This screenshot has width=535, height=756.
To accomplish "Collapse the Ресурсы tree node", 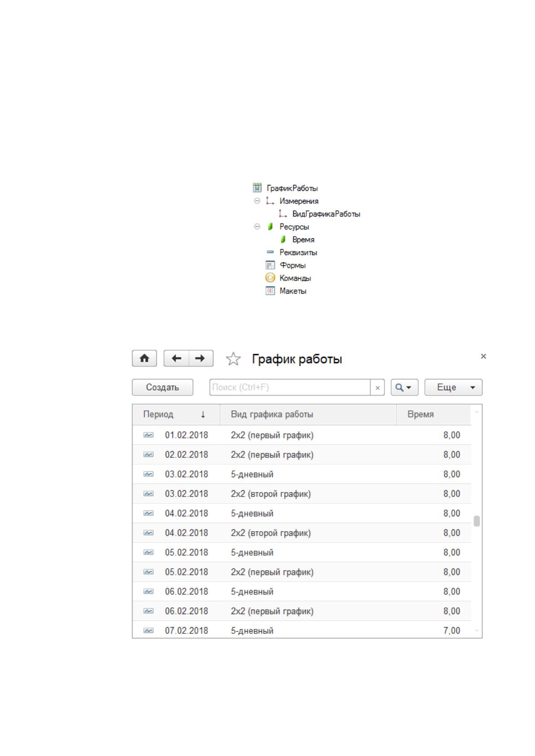I will pyautogui.click(x=257, y=227).
